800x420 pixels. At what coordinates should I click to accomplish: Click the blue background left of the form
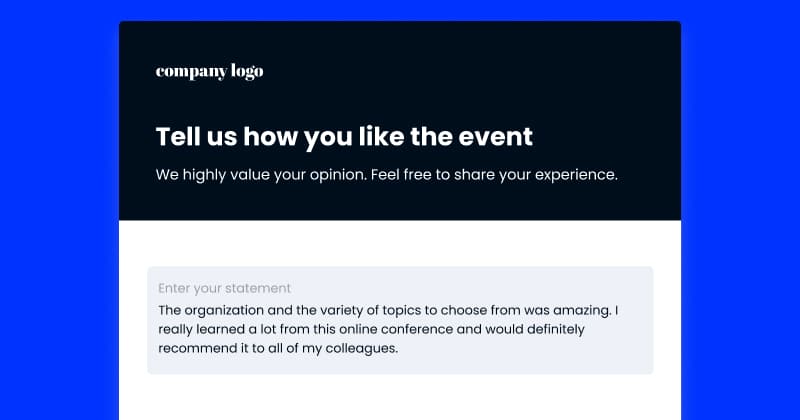tap(59, 214)
